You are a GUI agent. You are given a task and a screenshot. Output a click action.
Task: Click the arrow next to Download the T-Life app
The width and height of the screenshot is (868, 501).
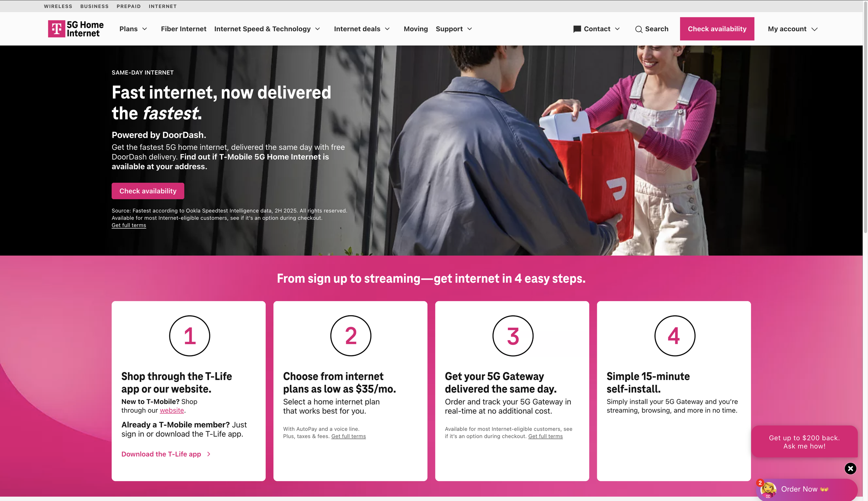pos(209,454)
